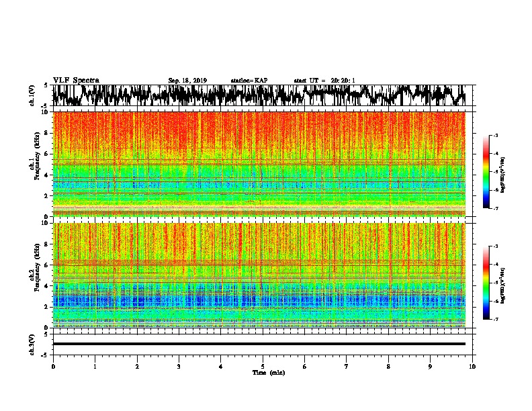This screenshot has width=532, height=411.
Task: Click the "-7" label on ch.1 colorbar
Action: [x=496, y=208]
